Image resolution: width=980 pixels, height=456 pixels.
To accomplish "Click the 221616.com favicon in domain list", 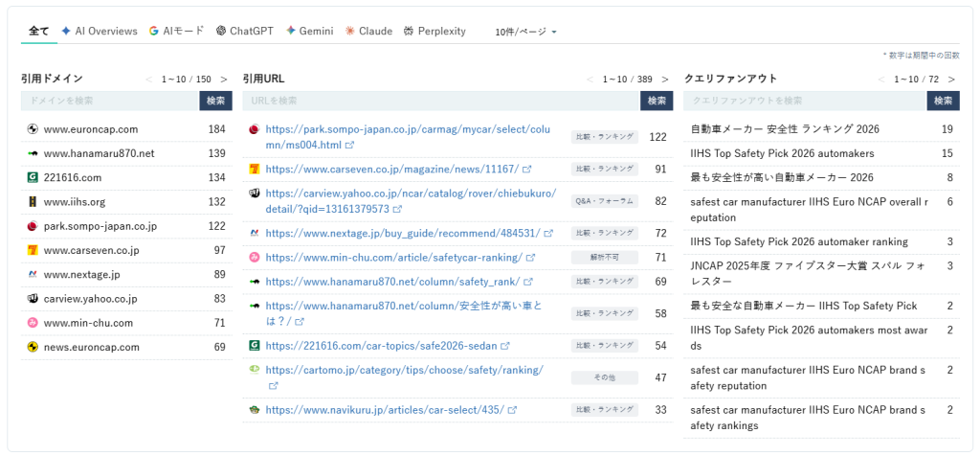I will pos(33,177).
